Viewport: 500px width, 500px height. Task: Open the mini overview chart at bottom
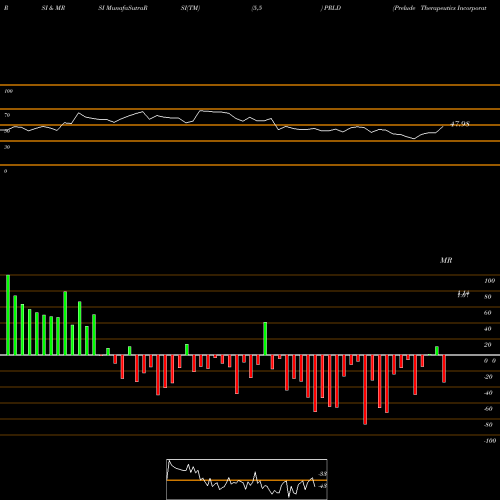pos(247,479)
